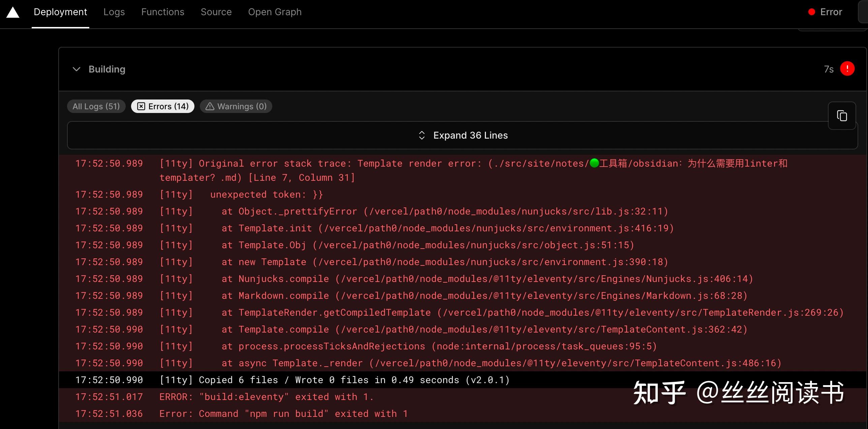Click the 'npm run build' exited error line
This screenshot has height=429, width=868.
283,413
